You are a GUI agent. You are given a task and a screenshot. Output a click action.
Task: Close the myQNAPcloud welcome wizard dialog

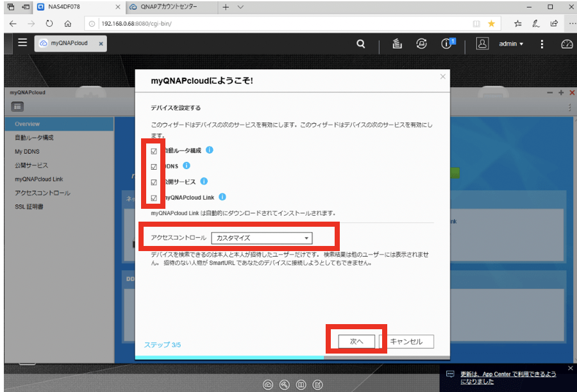click(442, 76)
